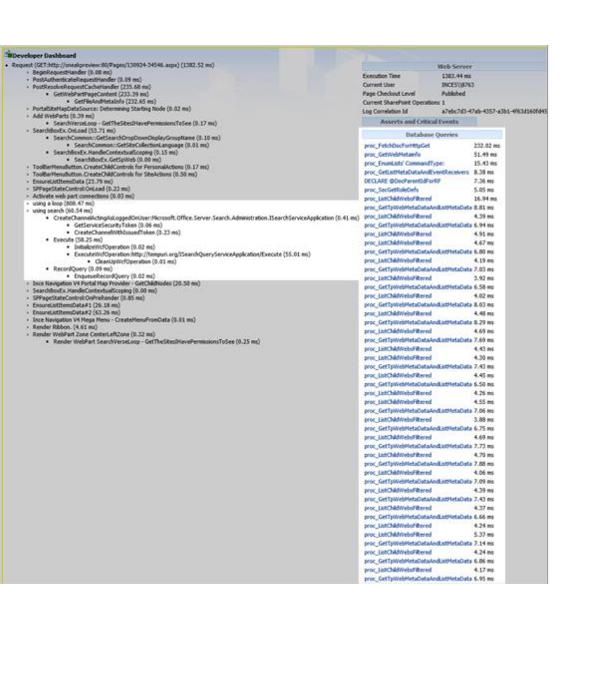Select CreateChannelActingAsLoggedOnUser entry
Viewport: 616px width, 698px height.
pyautogui.click(x=206, y=218)
